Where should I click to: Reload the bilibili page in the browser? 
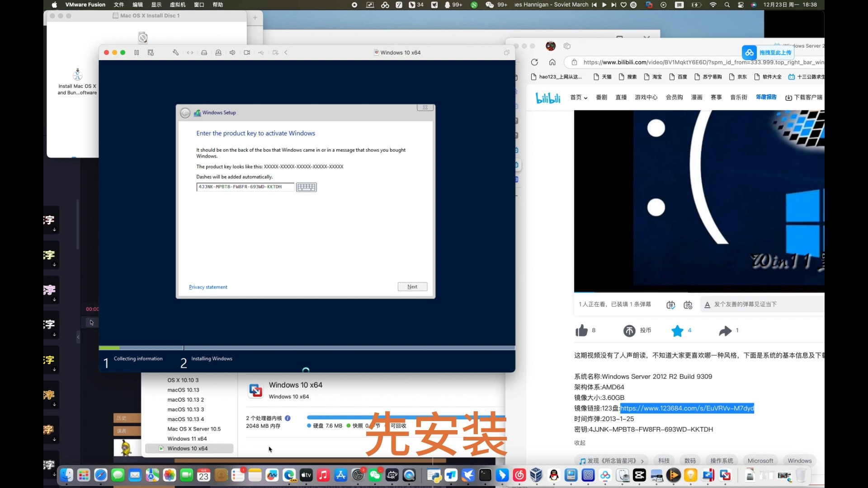tap(534, 62)
